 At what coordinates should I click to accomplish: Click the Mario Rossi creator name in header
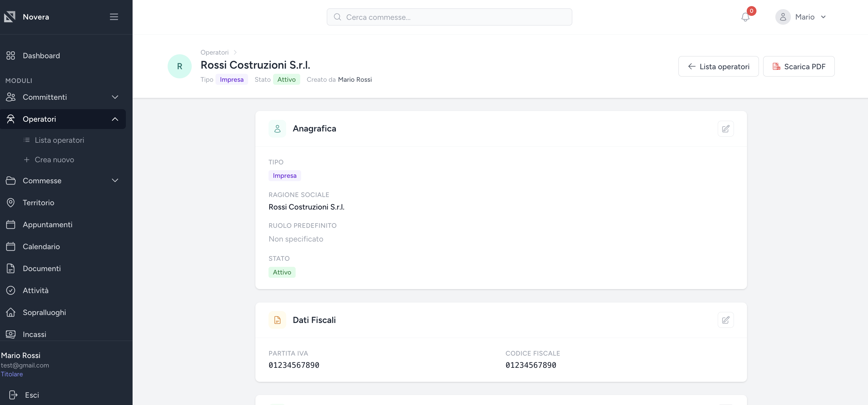click(355, 80)
